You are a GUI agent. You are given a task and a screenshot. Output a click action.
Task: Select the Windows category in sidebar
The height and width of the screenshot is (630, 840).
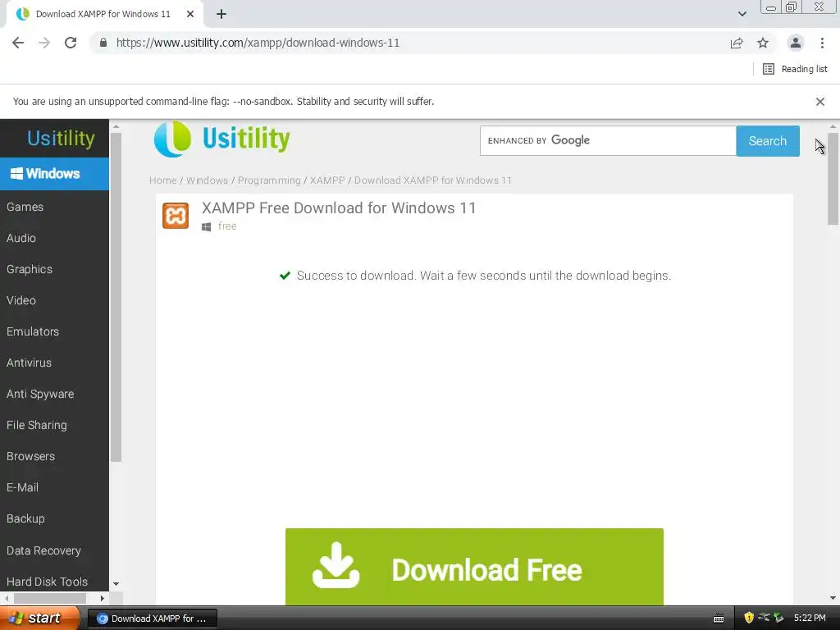(x=54, y=174)
